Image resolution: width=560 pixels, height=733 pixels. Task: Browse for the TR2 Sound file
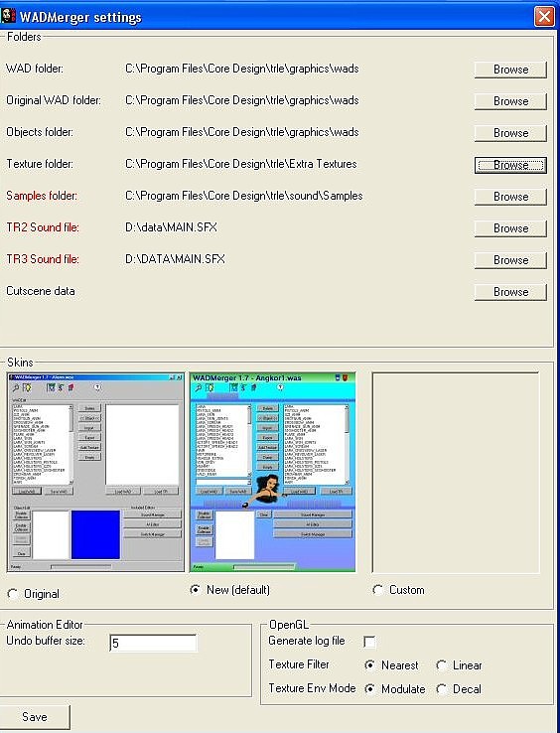coord(510,228)
